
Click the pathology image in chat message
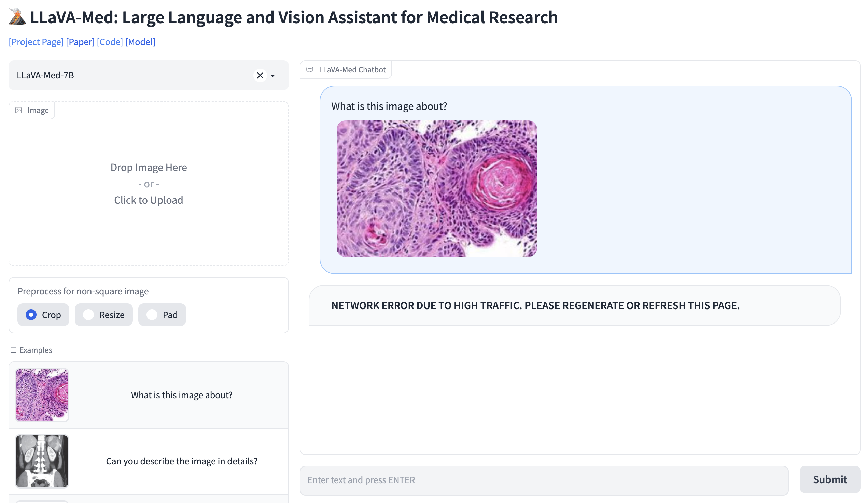tap(436, 188)
